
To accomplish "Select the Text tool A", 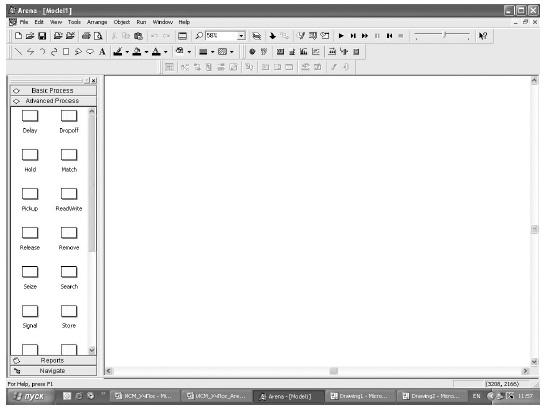I will tap(102, 52).
